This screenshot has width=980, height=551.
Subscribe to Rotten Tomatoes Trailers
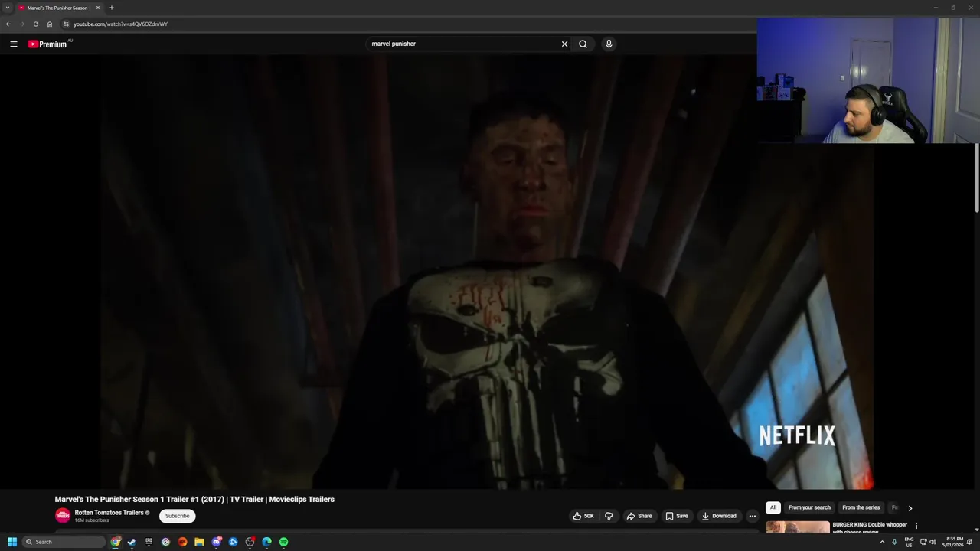click(x=177, y=516)
